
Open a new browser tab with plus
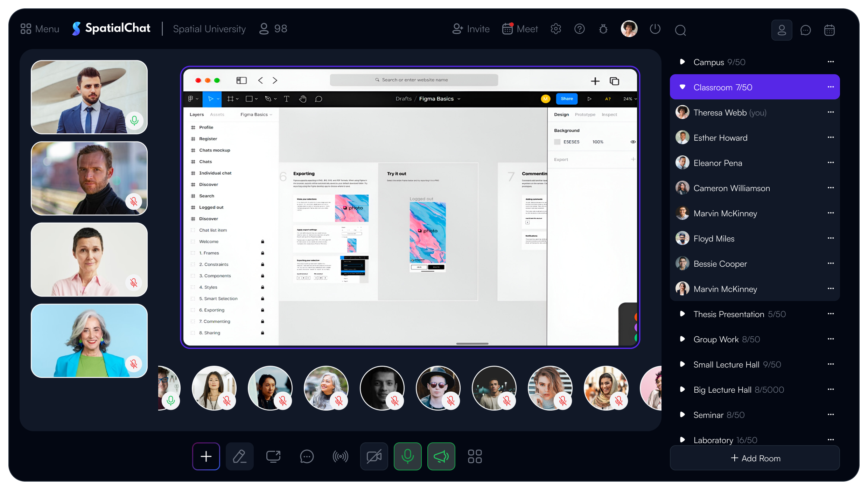click(595, 81)
